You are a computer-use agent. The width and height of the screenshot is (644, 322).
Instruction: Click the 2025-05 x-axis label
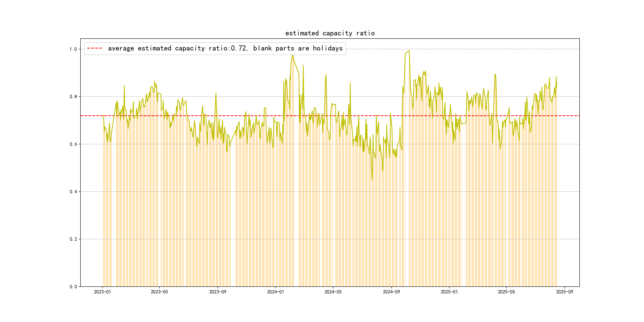(506, 292)
